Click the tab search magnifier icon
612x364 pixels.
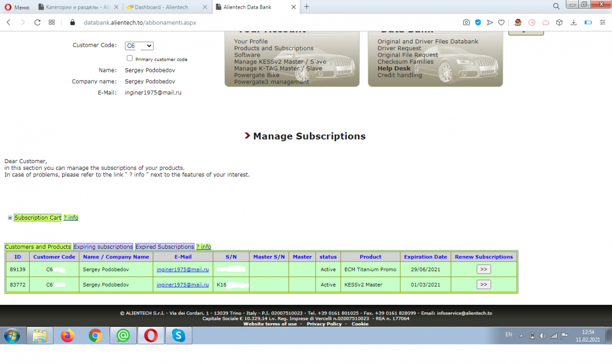coord(556,6)
